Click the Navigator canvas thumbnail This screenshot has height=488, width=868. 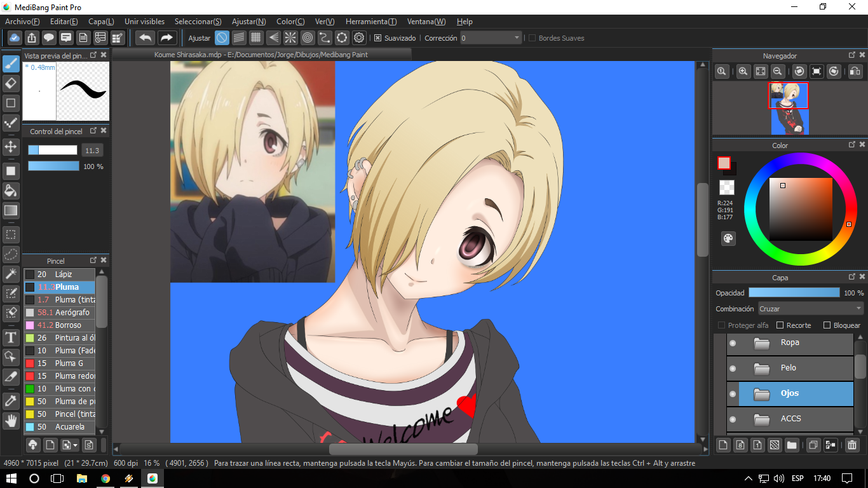[x=790, y=109]
